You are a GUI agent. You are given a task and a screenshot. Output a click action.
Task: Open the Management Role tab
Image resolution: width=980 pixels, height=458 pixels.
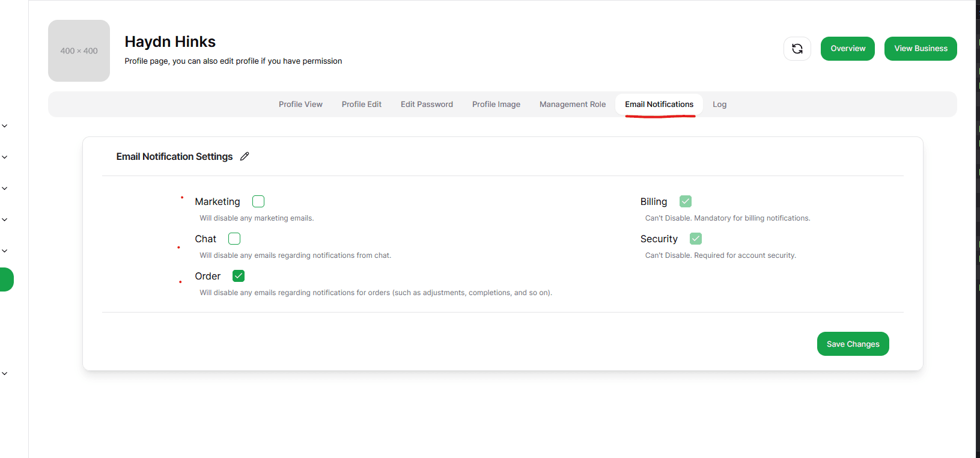(572, 105)
